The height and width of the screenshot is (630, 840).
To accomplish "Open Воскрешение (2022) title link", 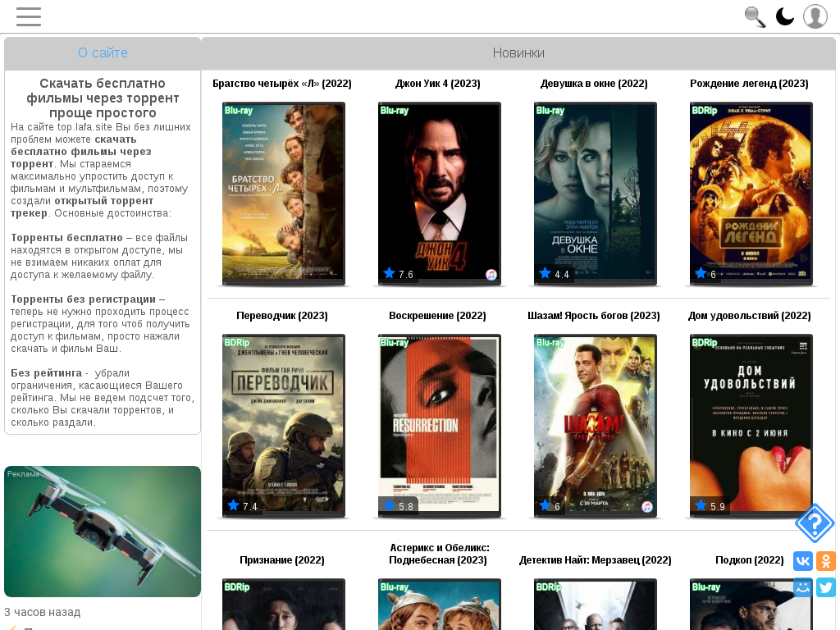I will point(438,316).
